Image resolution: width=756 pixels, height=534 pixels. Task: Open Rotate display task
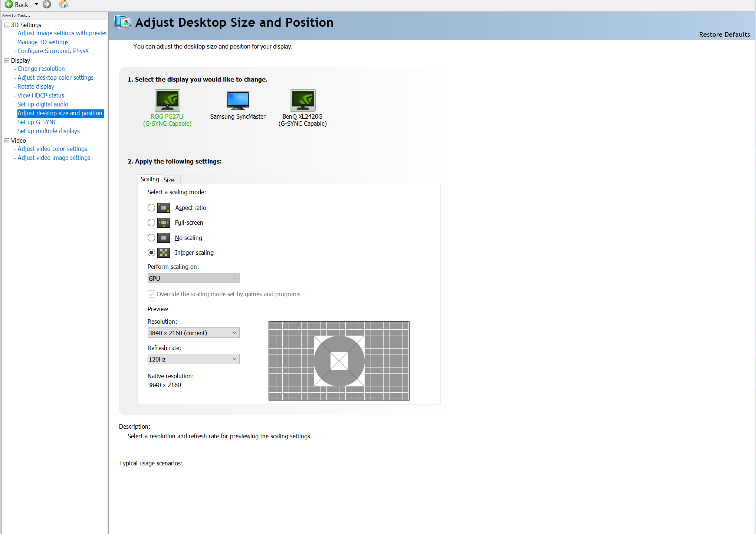[36, 86]
